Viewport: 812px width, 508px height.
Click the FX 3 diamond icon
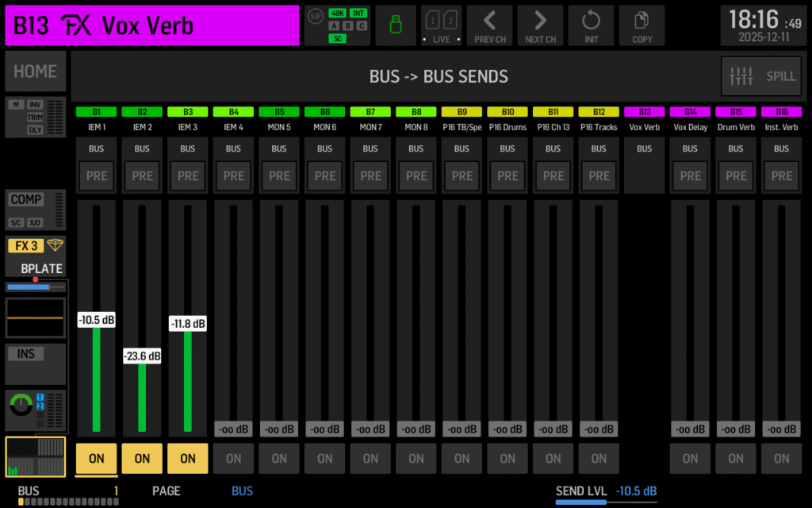pyautogui.click(x=54, y=245)
